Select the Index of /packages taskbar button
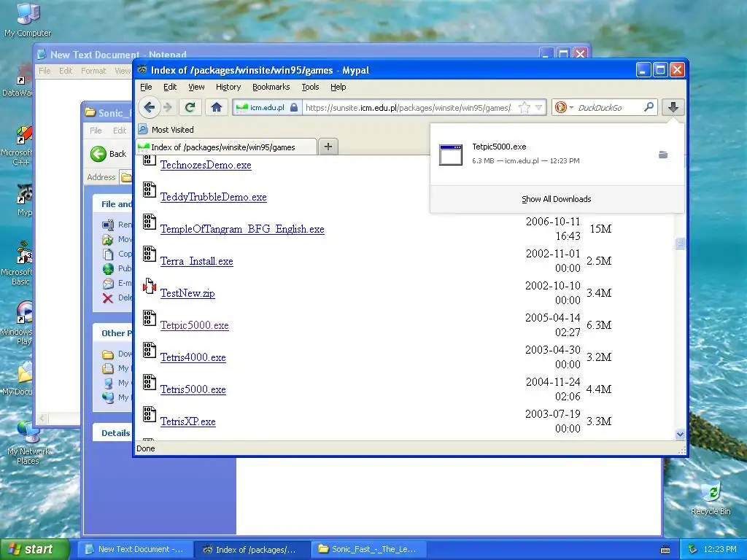The image size is (747, 560). pos(252,549)
